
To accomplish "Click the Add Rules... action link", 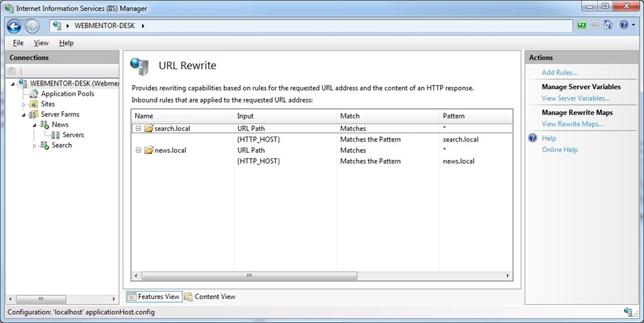I will (x=559, y=72).
